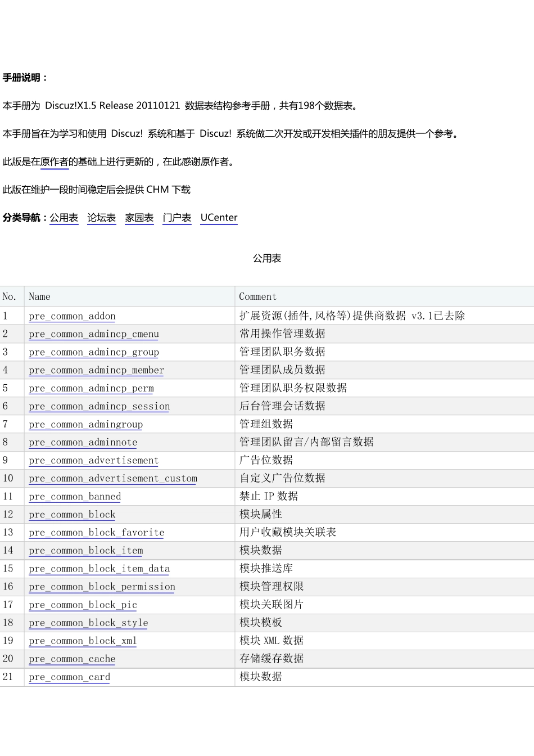Select the comment 模块 XML 数据
This screenshot has height=756, width=534.
(x=271, y=640)
